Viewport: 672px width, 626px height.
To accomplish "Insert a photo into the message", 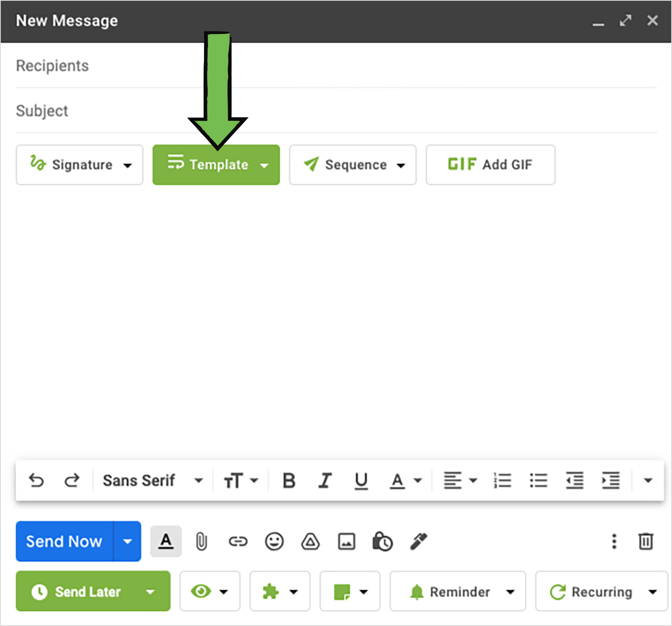I will (x=346, y=542).
